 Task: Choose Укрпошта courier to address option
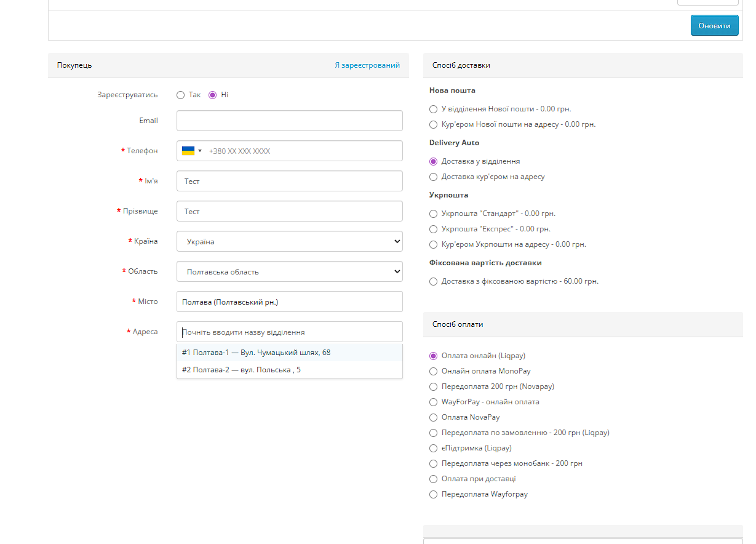click(434, 244)
